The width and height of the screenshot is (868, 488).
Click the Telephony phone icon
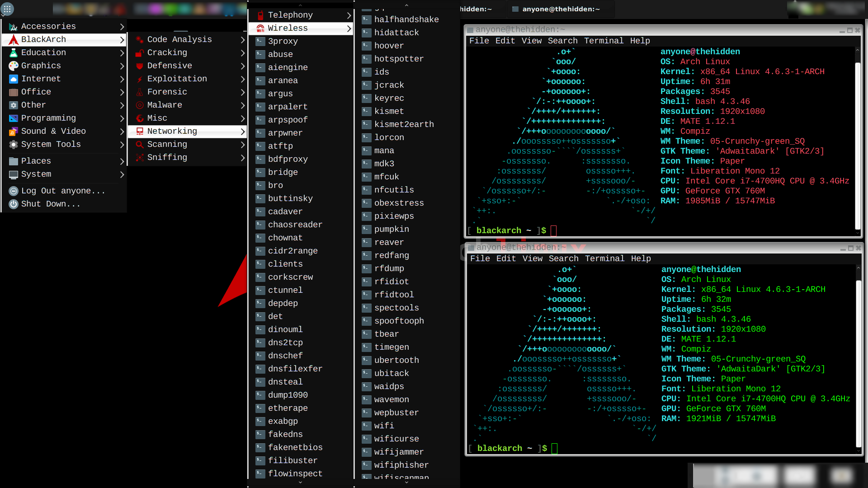[260, 15]
